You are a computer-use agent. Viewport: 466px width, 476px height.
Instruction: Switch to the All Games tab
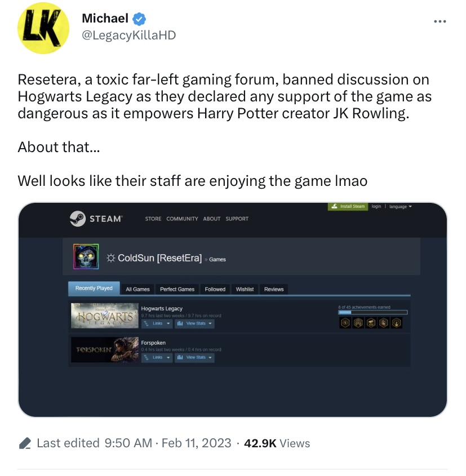coord(137,290)
